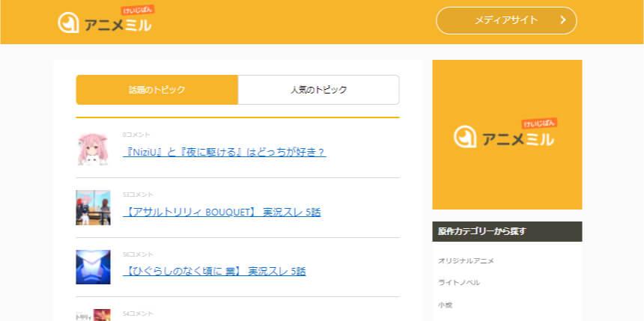Viewport: 644px width, 321px height.
Task: Click comment count above NiziU topic
Action: [136, 135]
